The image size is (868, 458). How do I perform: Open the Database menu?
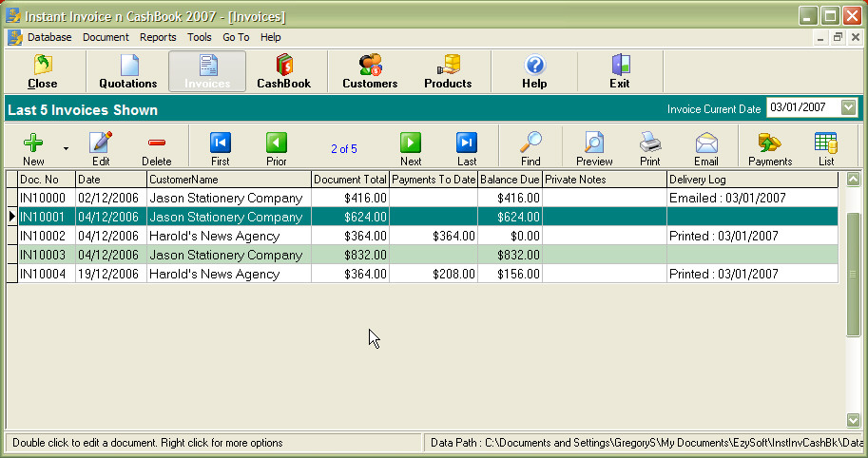click(x=49, y=37)
